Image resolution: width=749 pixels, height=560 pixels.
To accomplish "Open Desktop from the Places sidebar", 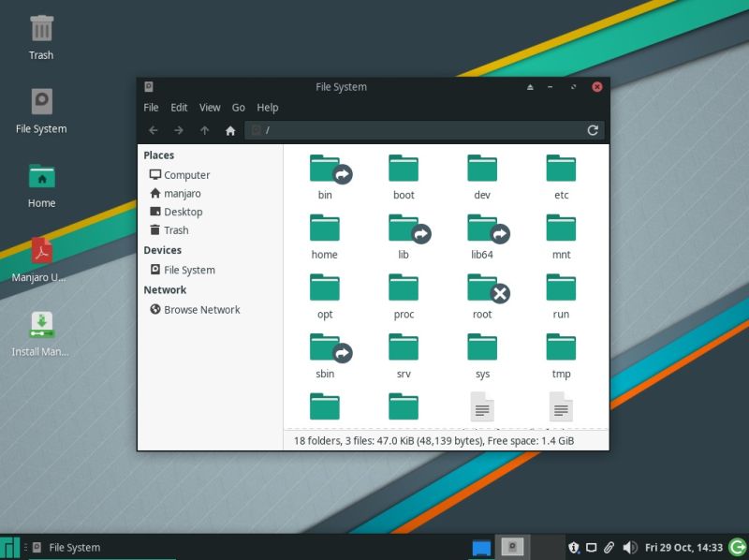I will point(184,212).
